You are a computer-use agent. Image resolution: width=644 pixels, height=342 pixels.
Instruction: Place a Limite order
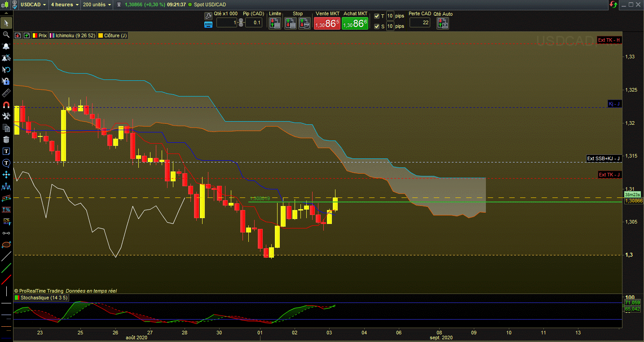click(x=275, y=23)
